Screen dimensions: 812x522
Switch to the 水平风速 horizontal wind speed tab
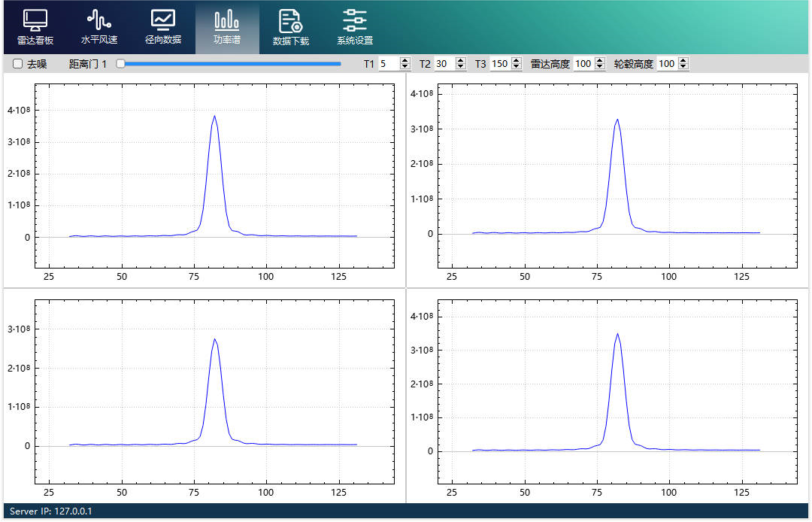click(x=99, y=27)
